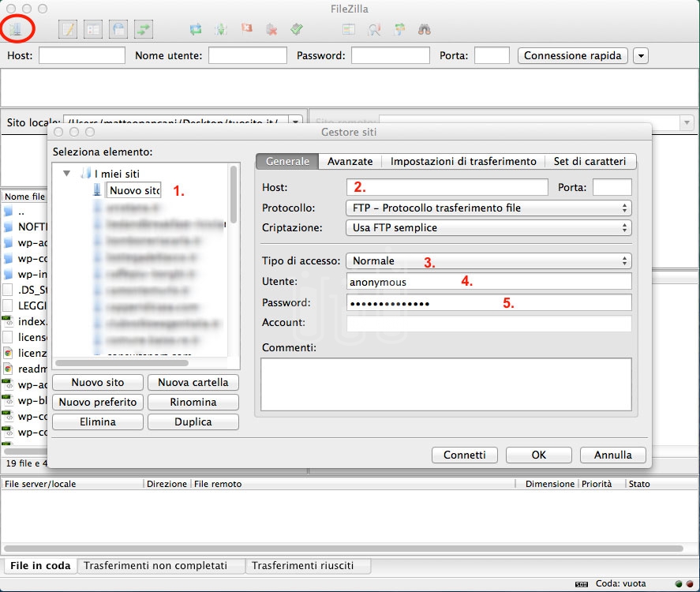Click the Nuovo sito server icon in tree
The image size is (700, 592).
97,189
